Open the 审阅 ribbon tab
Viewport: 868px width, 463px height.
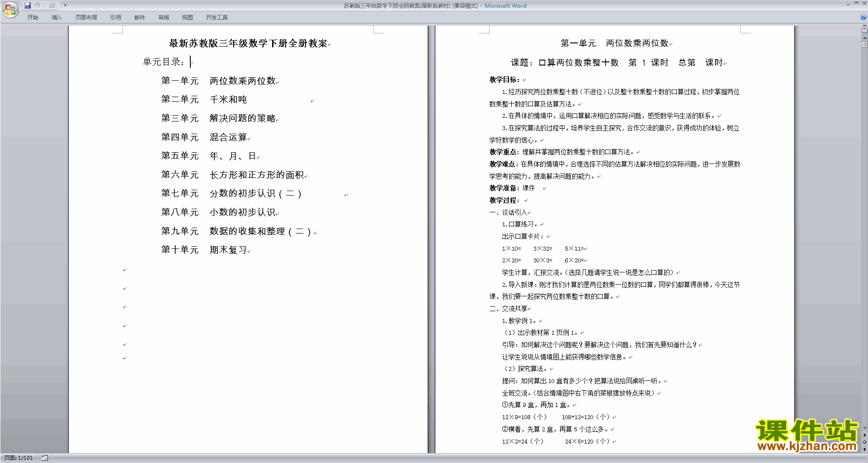click(x=164, y=18)
